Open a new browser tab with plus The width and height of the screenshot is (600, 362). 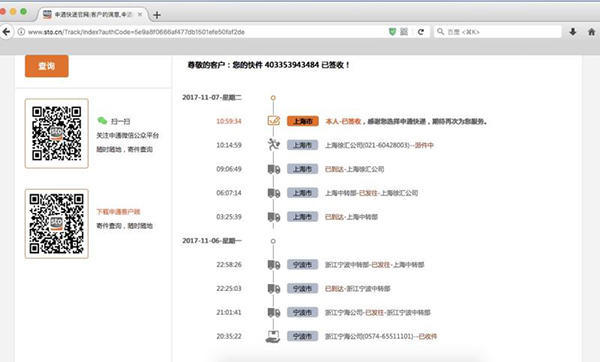tap(157, 15)
